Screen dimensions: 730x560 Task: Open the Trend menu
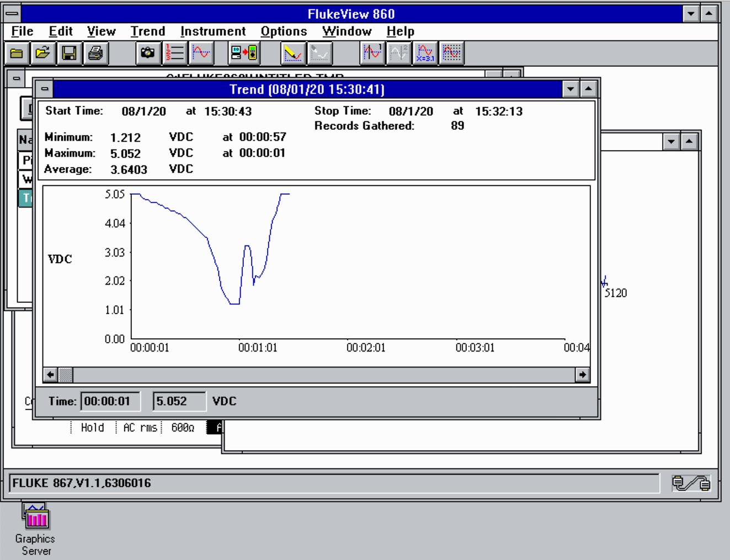147,31
